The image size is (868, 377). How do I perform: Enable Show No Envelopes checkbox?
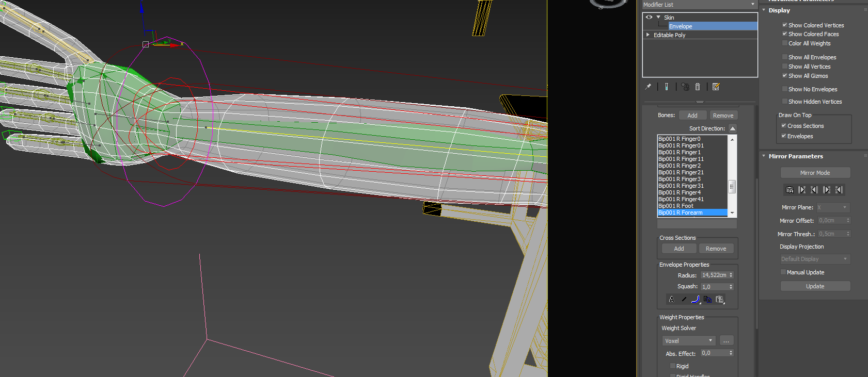[785, 89]
